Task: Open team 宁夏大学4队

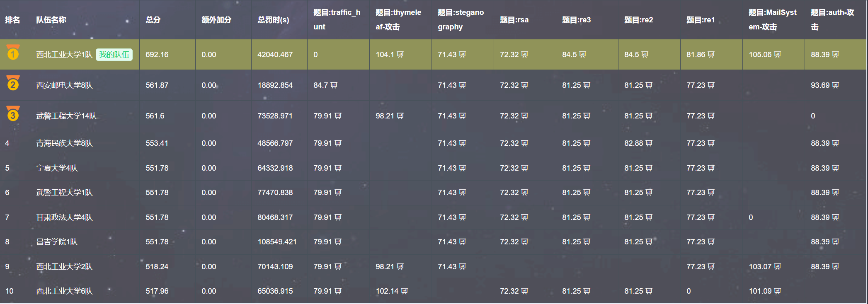Action: (x=57, y=168)
